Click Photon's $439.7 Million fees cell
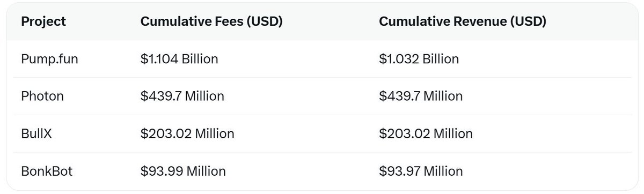 (x=182, y=96)
